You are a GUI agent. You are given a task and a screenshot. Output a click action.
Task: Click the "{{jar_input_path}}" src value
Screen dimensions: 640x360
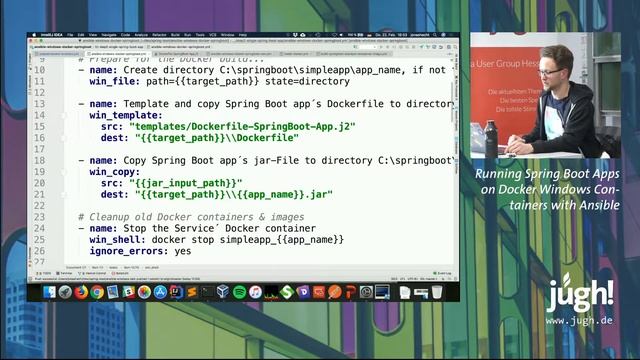click(x=186, y=183)
